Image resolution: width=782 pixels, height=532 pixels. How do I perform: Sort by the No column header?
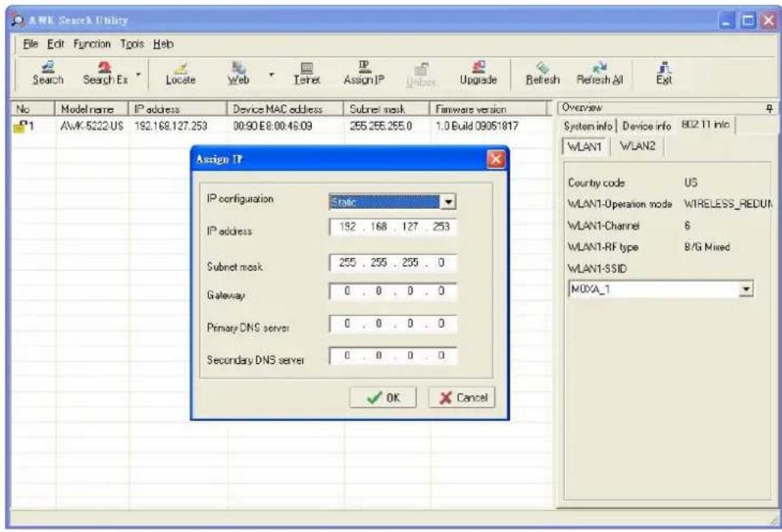click(x=33, y=108)
